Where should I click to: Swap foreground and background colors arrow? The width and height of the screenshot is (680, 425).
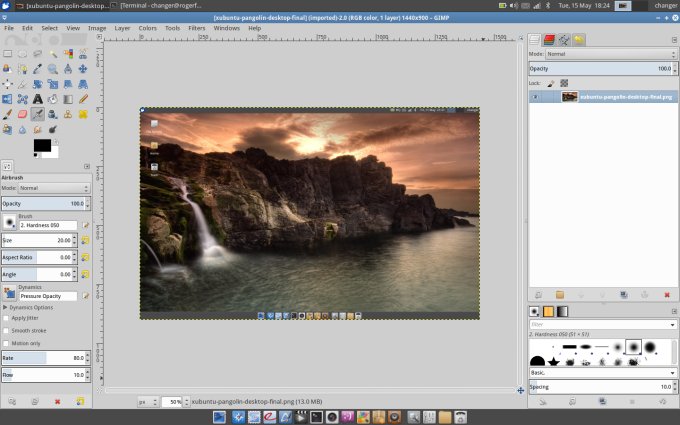[56, 142]
